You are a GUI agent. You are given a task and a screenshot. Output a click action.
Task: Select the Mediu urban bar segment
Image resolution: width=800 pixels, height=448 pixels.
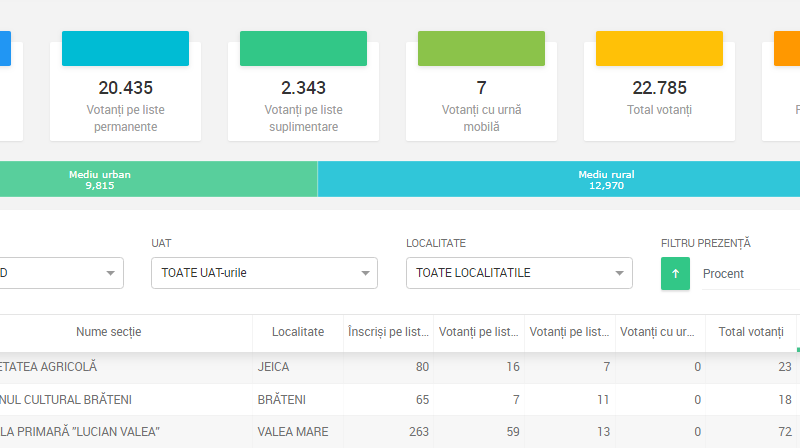(x=158, y=180)
